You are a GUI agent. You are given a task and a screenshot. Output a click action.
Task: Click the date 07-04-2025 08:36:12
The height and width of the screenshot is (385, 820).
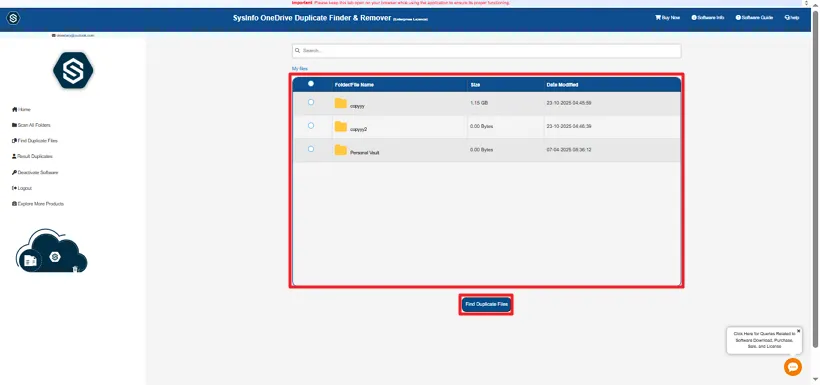(x=569, y=150)
